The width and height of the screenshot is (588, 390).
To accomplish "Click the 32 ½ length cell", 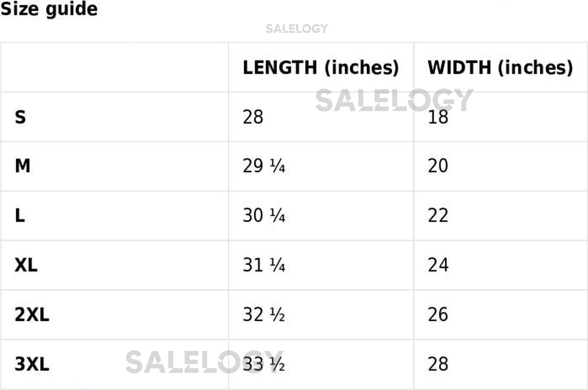I will (x=264, y=315).
